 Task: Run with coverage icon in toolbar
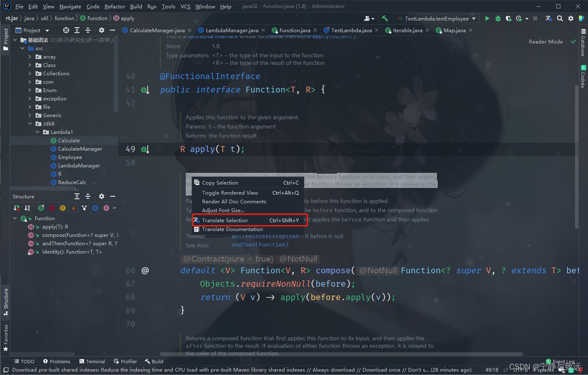(x=508, y=18)
